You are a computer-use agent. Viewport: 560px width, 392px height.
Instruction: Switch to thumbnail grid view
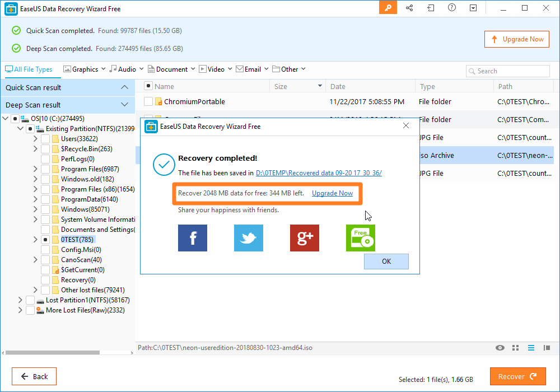(515, 348)
